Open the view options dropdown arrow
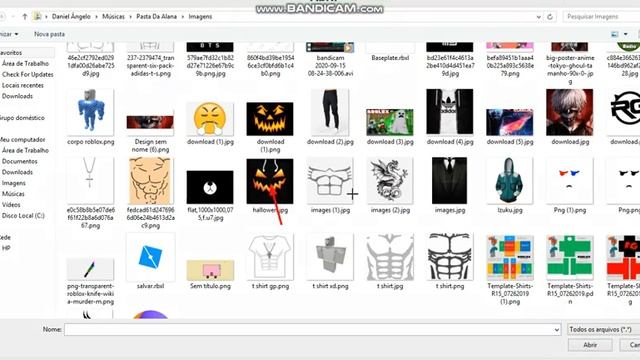The width and height of the screenshot is (640, 360). tap(625, 34)
